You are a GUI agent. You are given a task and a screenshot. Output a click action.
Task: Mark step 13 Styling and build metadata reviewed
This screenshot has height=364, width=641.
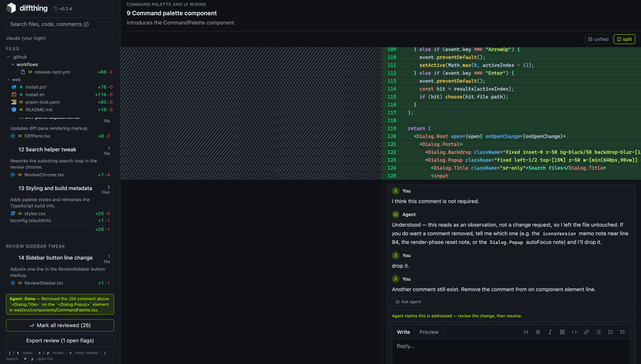pyautogui.click(x=13, y=188)
